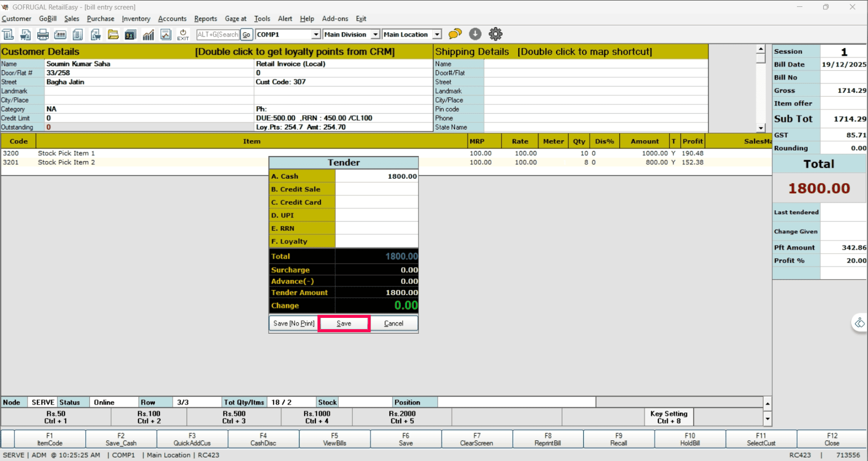
Task: Click the first bill document toolbar icon
Action: tap(8, 35)
